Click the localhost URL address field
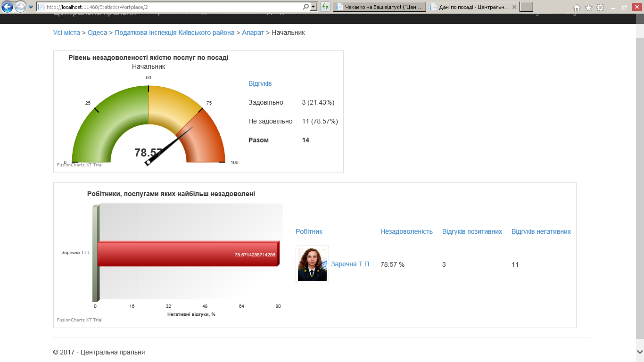644x362 pixels. click(x=170, y=7)
